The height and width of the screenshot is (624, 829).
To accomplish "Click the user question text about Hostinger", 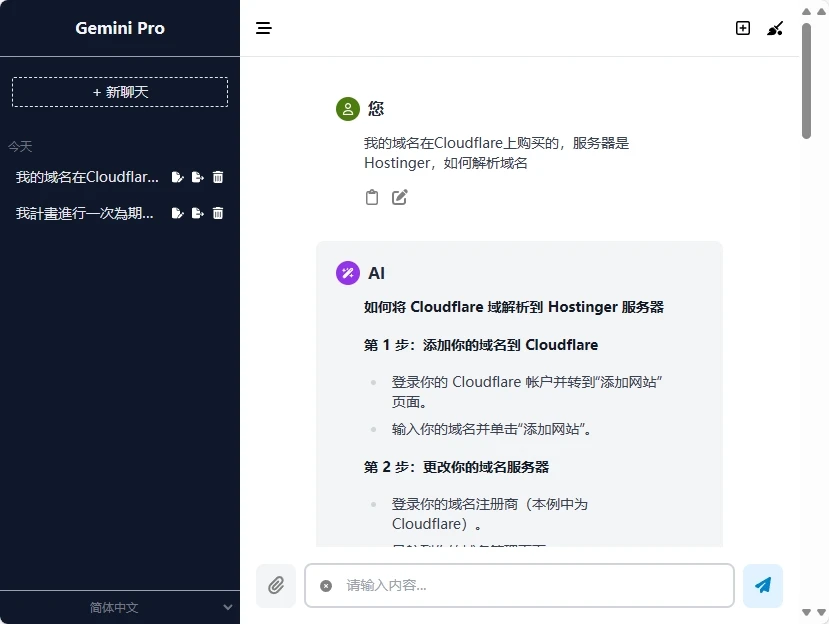I will pyautogui.click(x=496, y=153).
